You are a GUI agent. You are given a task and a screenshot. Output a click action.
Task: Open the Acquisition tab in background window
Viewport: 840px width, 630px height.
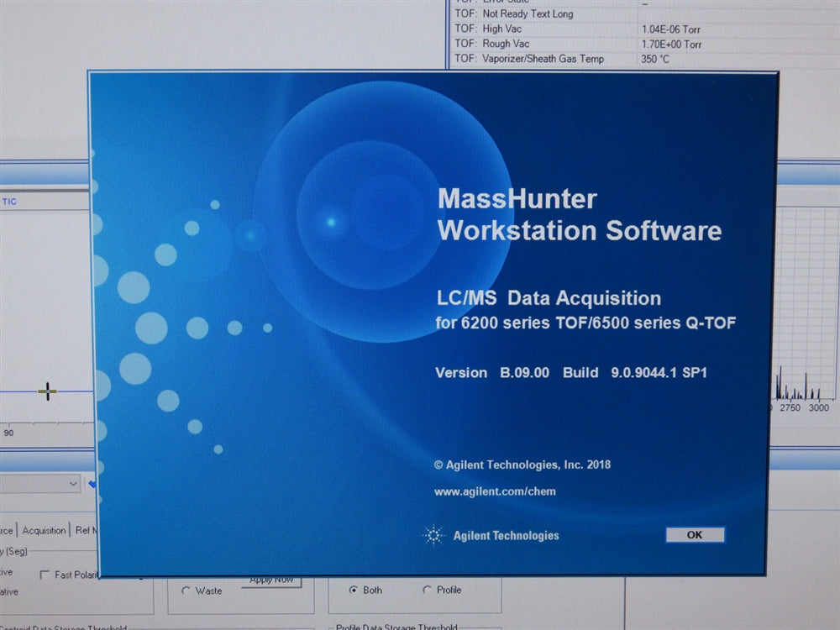pos(44,530)
